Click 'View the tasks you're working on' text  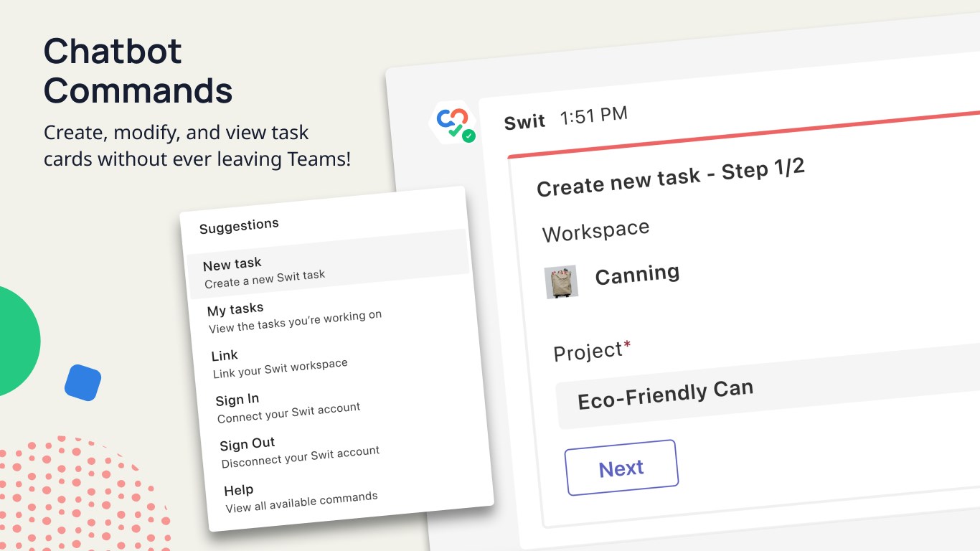tap(295, 322)
